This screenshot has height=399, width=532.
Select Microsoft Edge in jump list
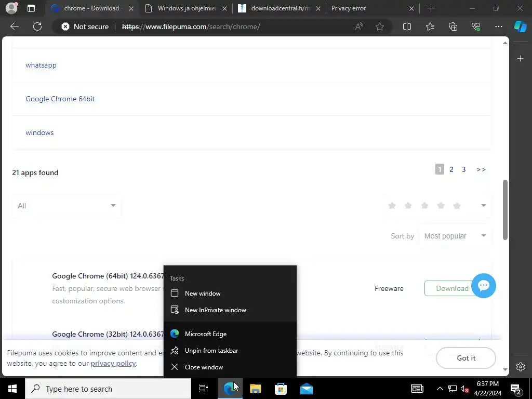[230, 334]
